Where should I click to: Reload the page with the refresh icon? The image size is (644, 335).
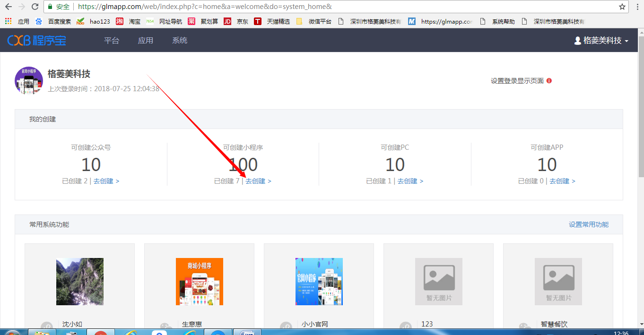pos(35,7)
